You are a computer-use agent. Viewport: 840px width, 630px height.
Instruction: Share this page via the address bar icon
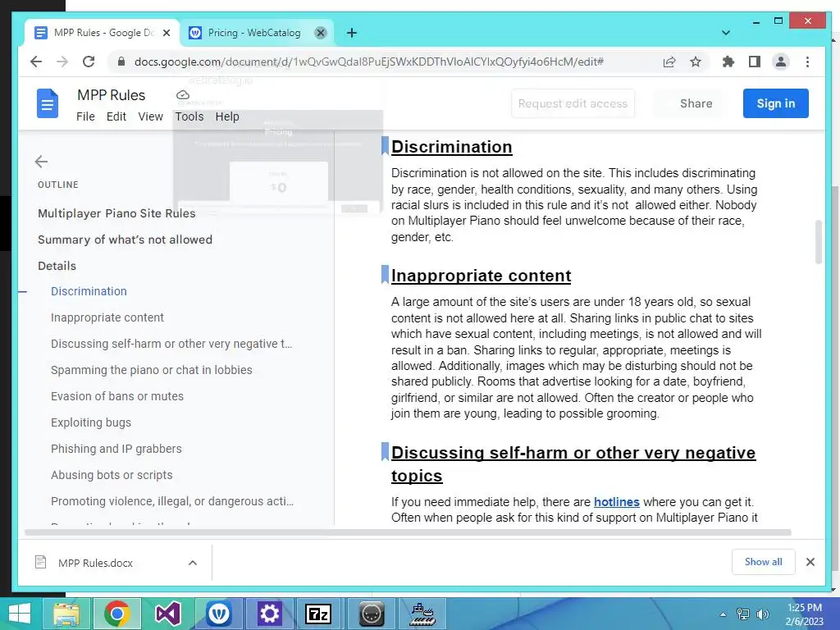[669, 62]
